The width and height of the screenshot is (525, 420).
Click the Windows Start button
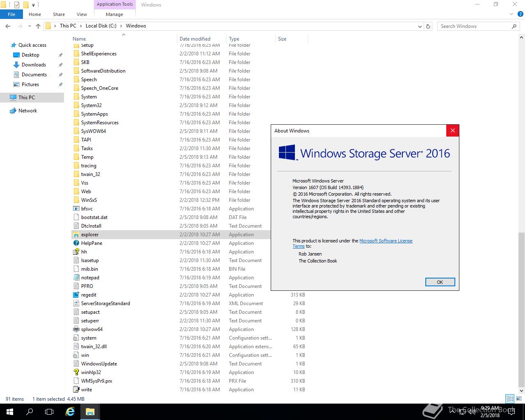(10, 412)
